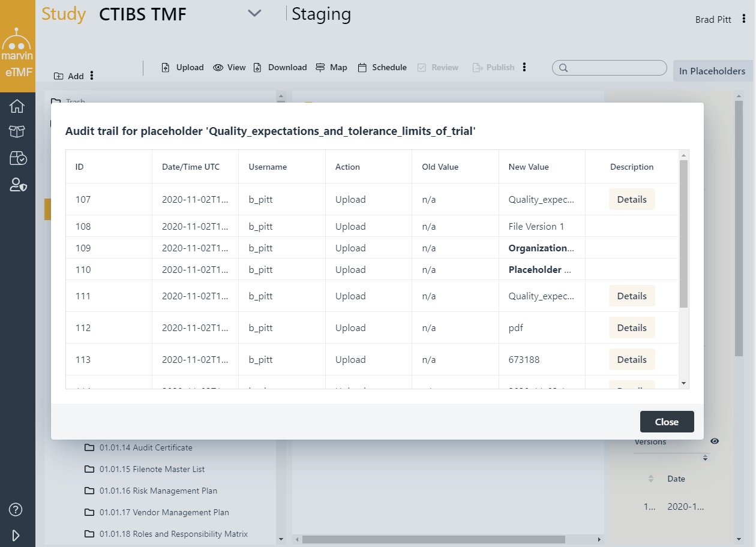Open the help question mark icon

pyautogui.click(x=16, y=510)
